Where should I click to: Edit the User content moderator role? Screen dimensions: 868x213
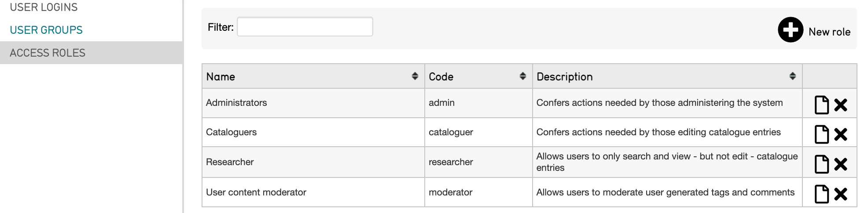821,194
